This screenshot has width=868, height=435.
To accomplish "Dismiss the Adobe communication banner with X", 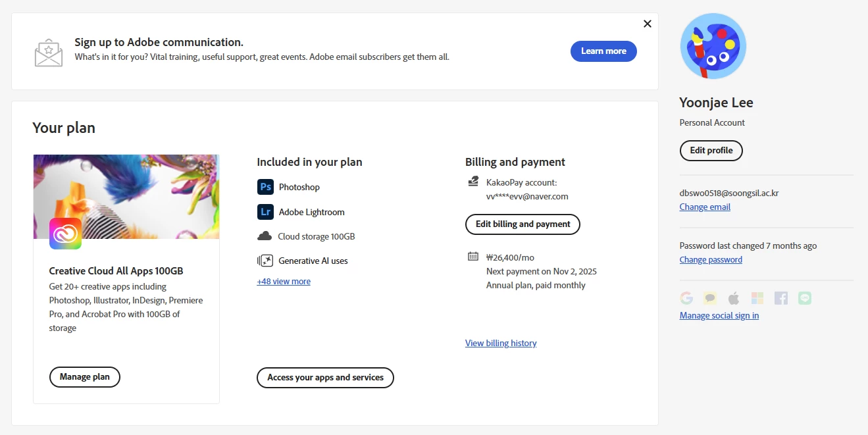I will pos(648,24).
